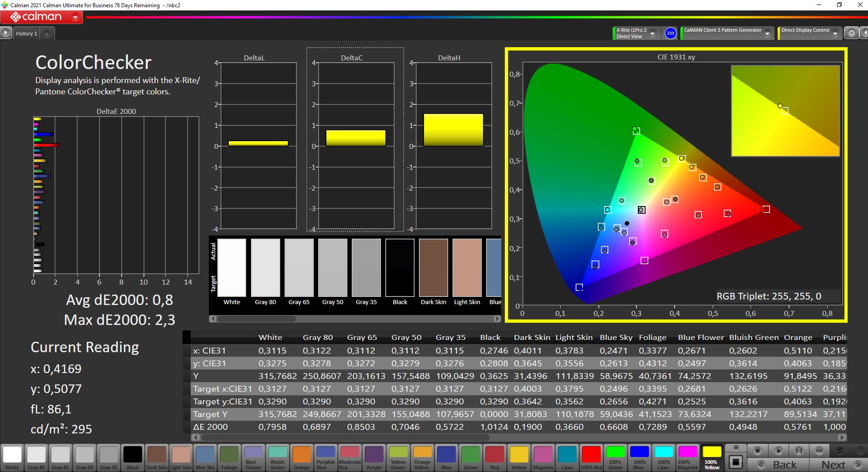Toggle the pattern window square button

[736, 462]
